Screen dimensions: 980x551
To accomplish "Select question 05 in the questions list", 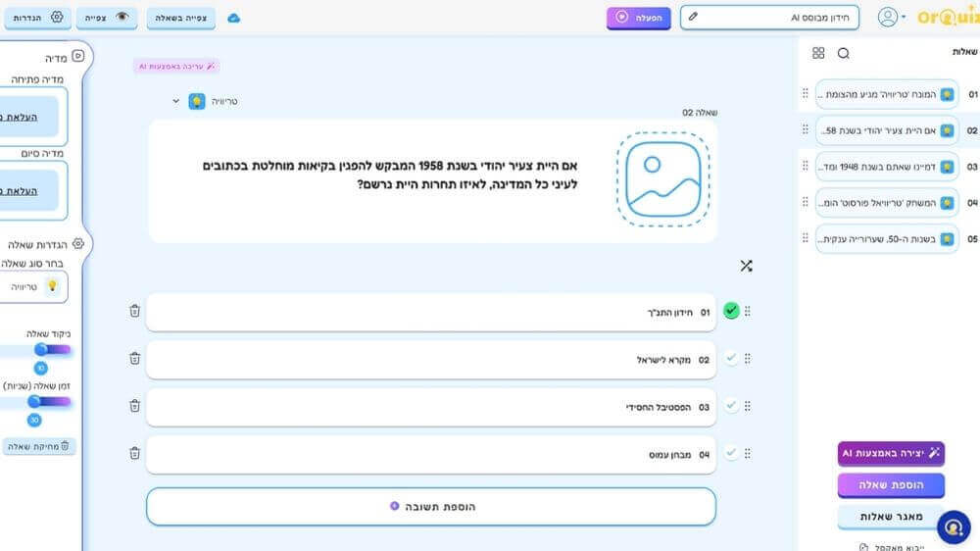I will pyautogui.click(x=886, y=238).
